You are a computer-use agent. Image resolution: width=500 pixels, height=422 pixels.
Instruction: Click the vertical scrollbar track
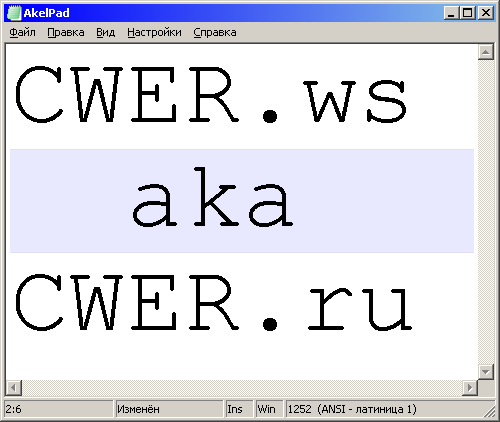point(486,212)
